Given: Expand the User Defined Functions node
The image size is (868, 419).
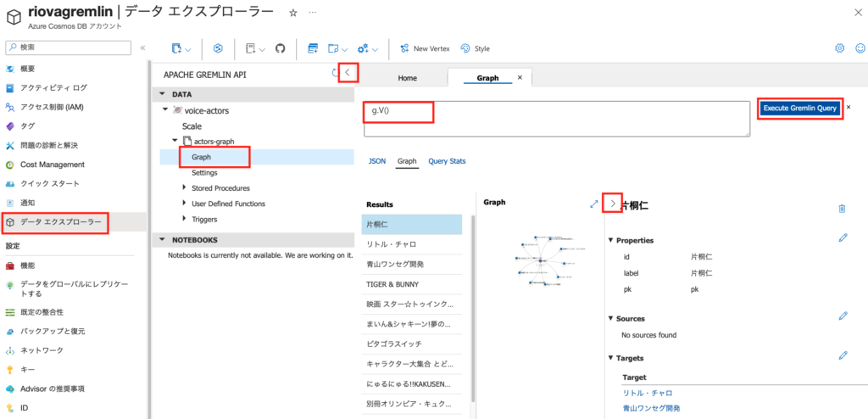Looking at the screenshot, I should [x=185, y=204].
